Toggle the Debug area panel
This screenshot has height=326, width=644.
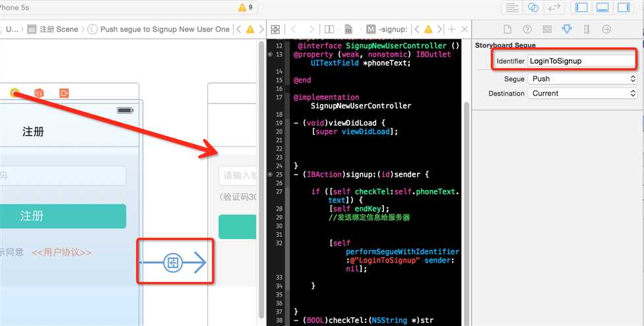coord(602,7)
